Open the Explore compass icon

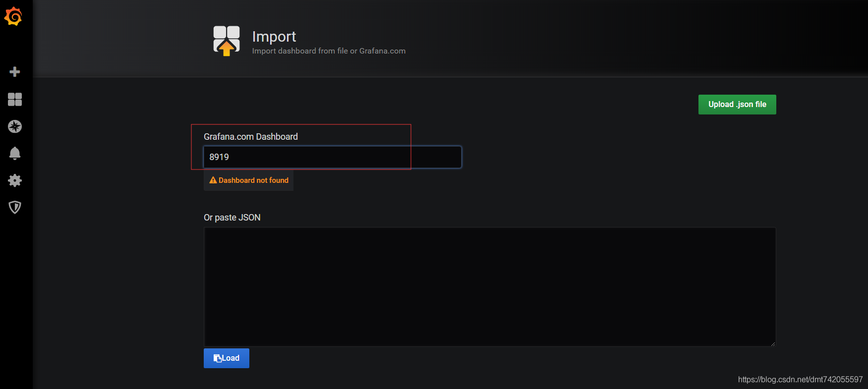pyautogui.click(x=15, y=126)
